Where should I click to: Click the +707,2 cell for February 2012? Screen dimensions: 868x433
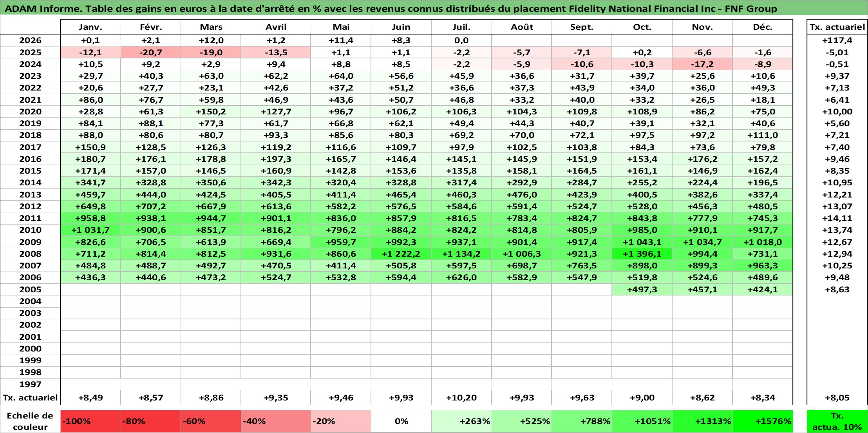[151, 207]
